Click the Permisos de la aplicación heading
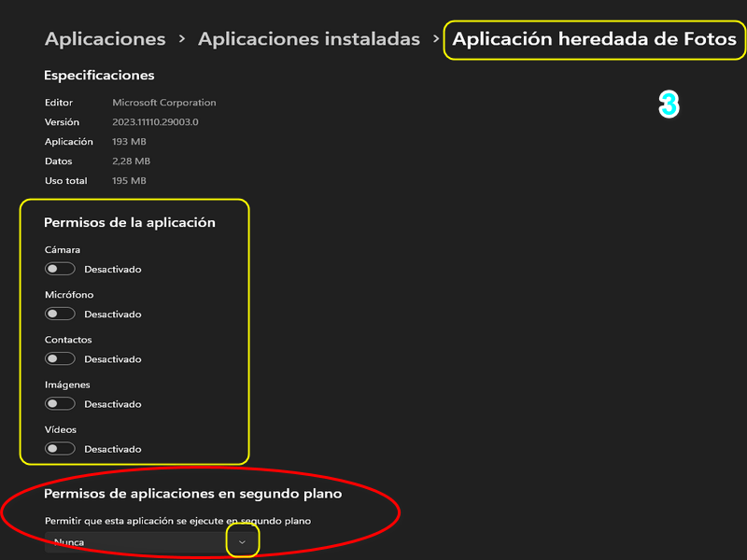 point(130,222)
